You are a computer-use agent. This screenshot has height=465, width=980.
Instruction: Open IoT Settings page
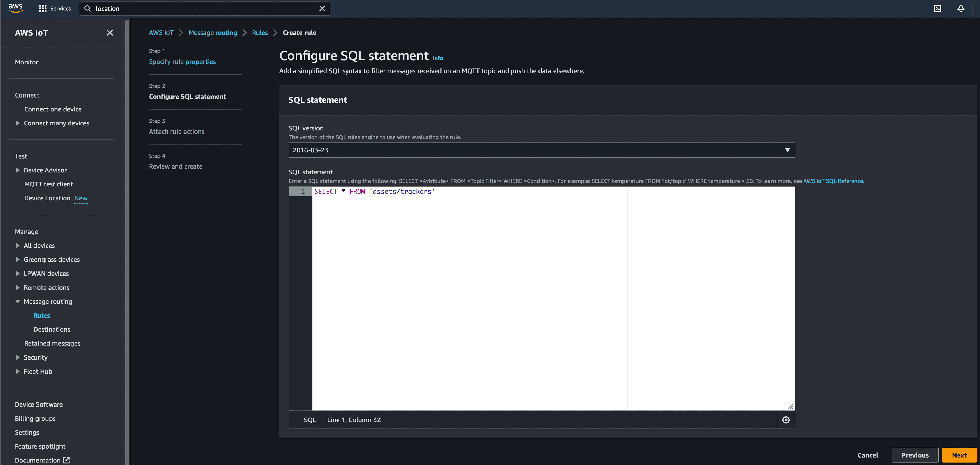click(x=27, y=432)
